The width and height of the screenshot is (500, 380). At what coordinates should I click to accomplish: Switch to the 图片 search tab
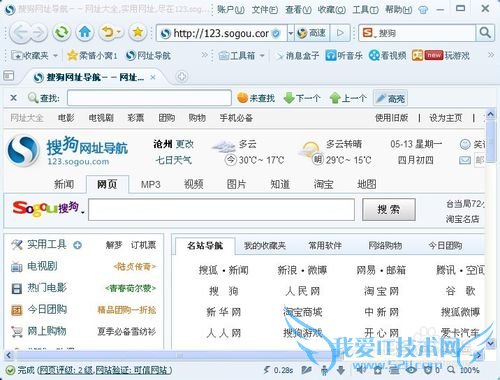click(236, 184)
